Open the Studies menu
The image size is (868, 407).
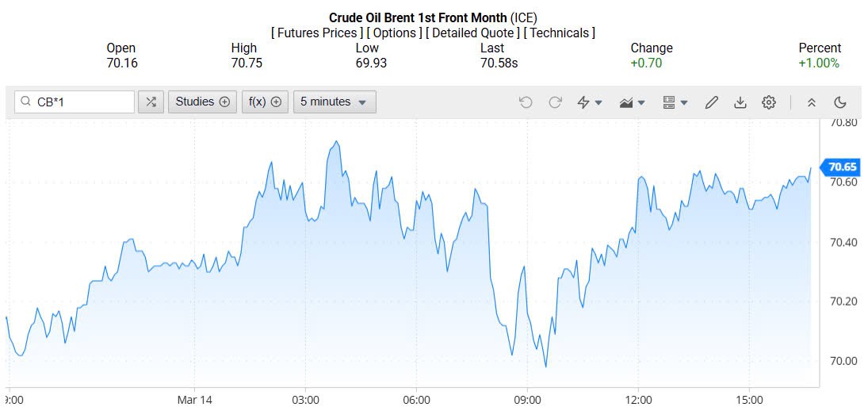[x=202, y=102]
